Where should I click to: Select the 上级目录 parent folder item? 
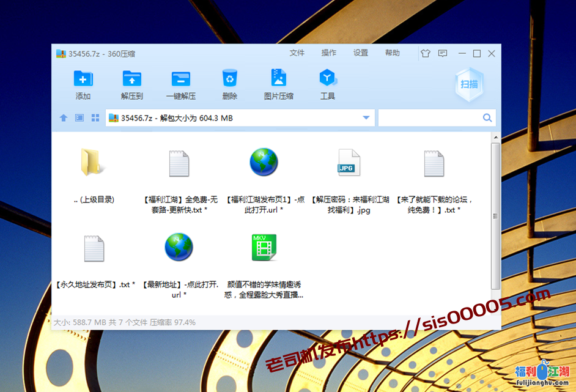coord(94,174)
